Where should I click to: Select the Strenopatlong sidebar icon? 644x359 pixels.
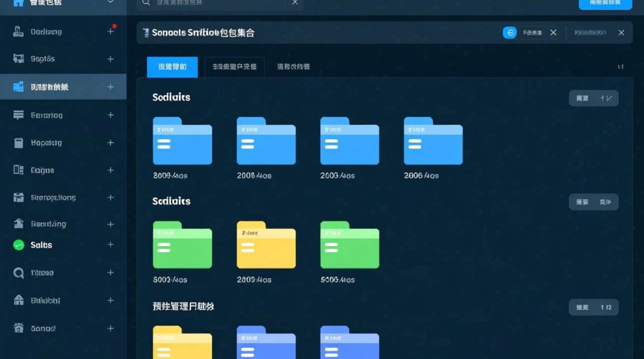(18, 197)
